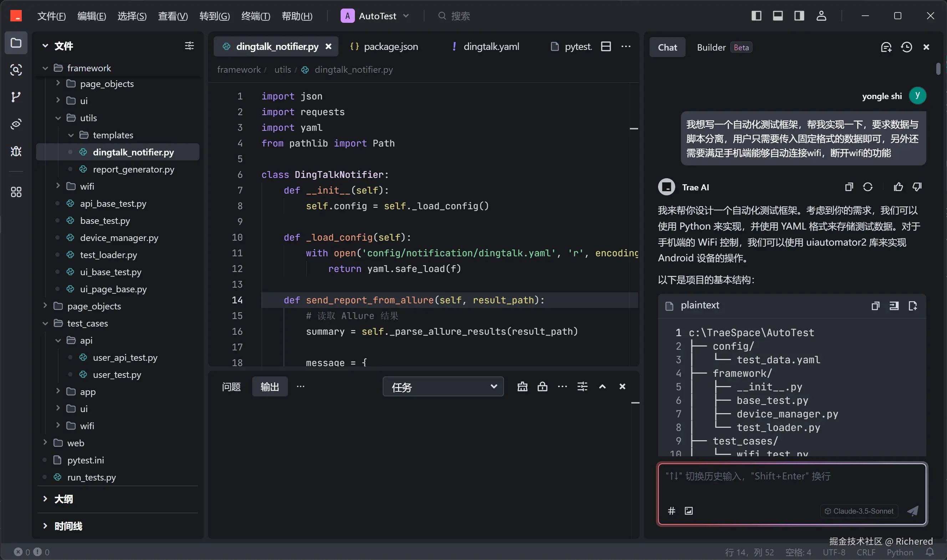
Task: Expand the wifi folder under framework
Action: point(87,186)
